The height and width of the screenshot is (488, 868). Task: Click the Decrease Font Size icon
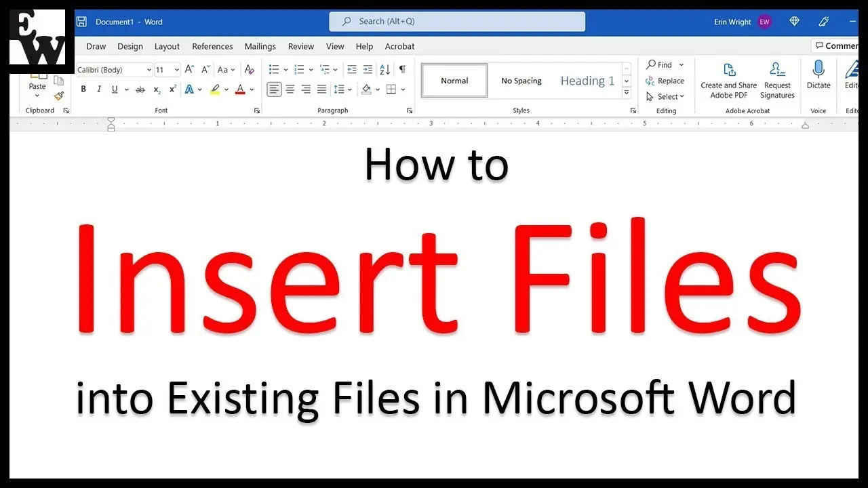pos(205,69)
